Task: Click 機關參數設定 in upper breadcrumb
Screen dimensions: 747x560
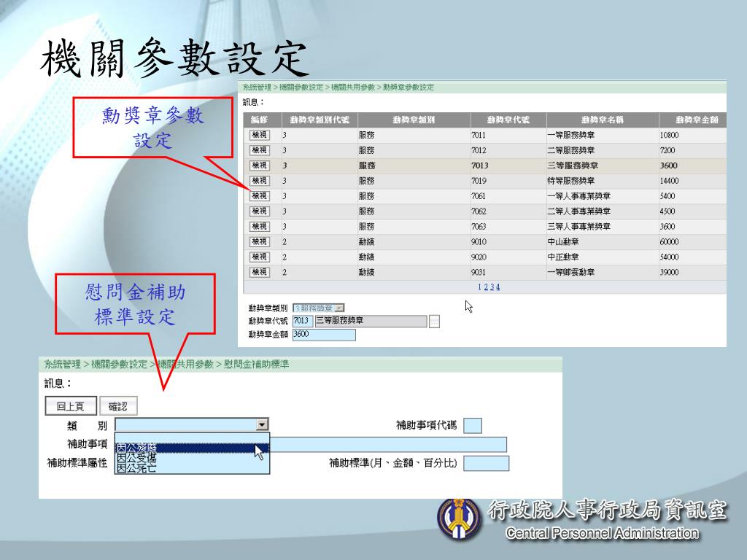Action: [x=301, y=87]
